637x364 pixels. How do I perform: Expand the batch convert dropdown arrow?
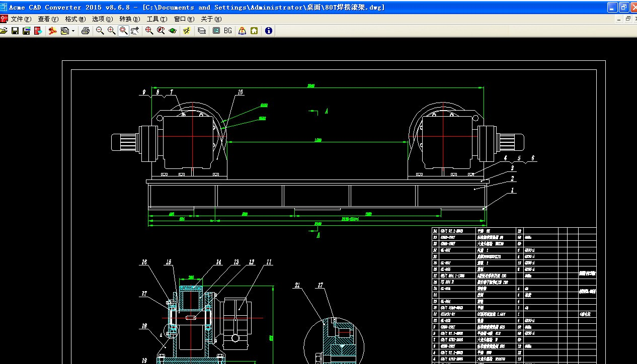click(73, 31)
